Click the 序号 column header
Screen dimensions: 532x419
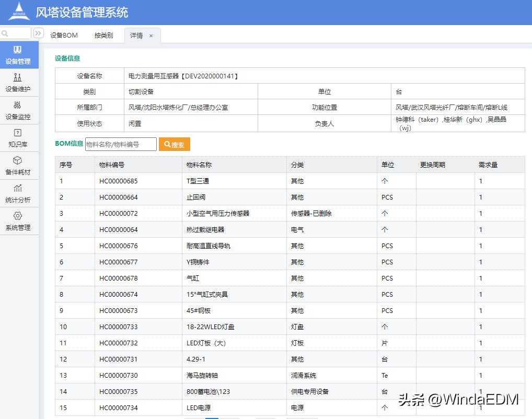[66, 165]
